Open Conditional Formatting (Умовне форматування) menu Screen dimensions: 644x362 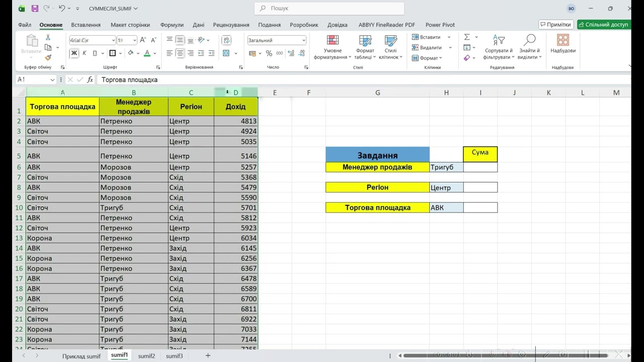[333, 47]
